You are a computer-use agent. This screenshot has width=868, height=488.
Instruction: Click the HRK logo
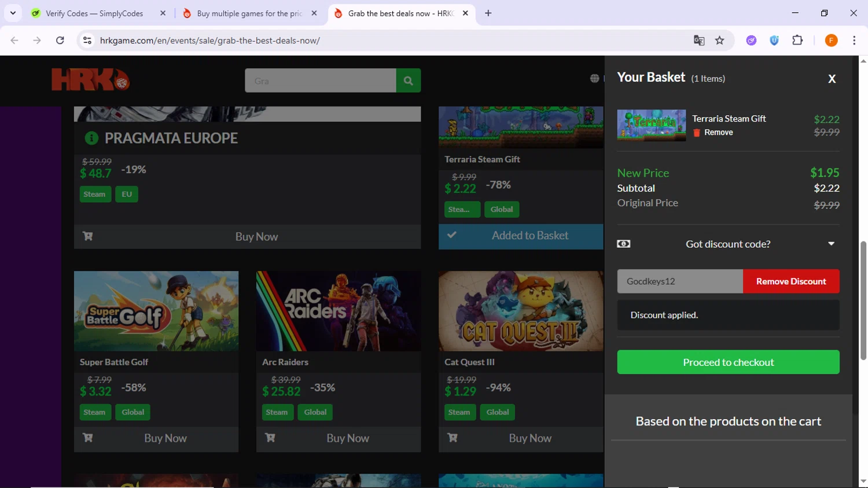90,80
